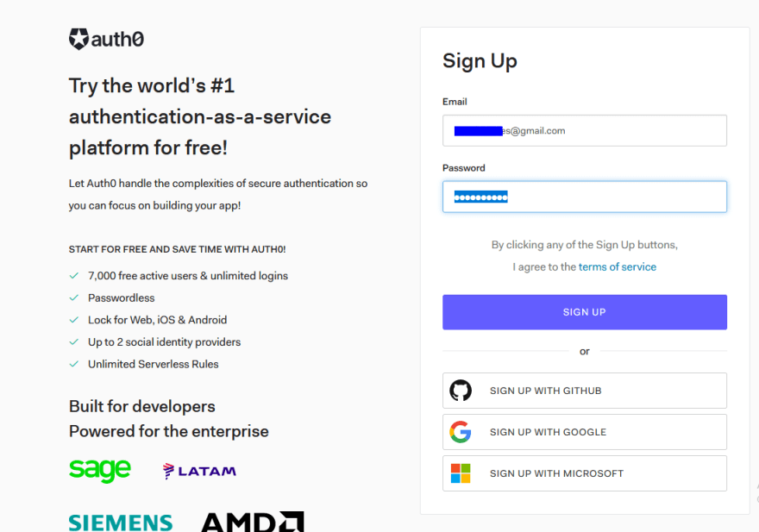This screenshot has width=759, height=532.
Task: Click 'By clicking any of the Sign Up buttons' text
Action: 584,245
